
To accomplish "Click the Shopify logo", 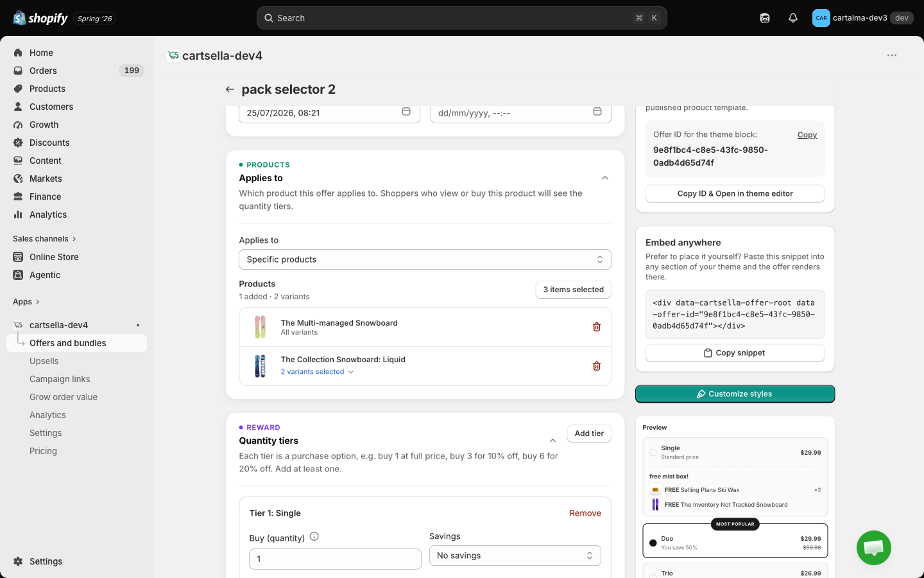I will point(40,18).
